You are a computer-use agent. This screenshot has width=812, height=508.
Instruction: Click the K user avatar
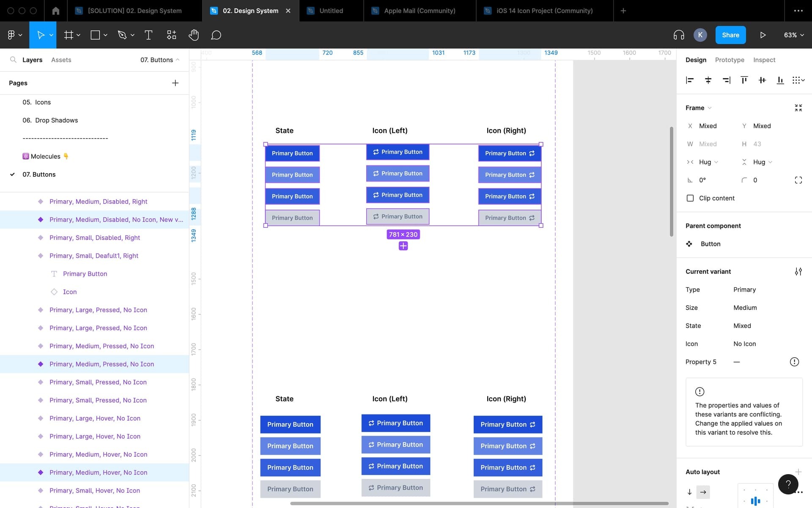click(700, 35)
